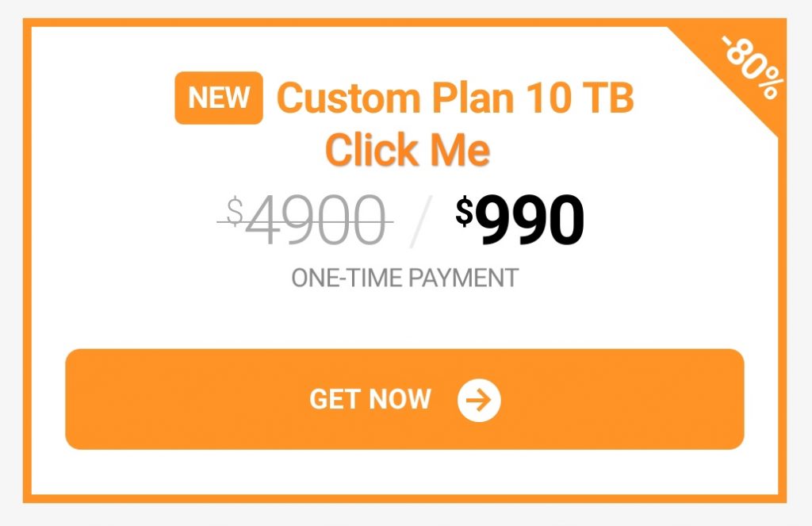Click the 10 TB text in the heading
The image size is (812, 526).
580,98
